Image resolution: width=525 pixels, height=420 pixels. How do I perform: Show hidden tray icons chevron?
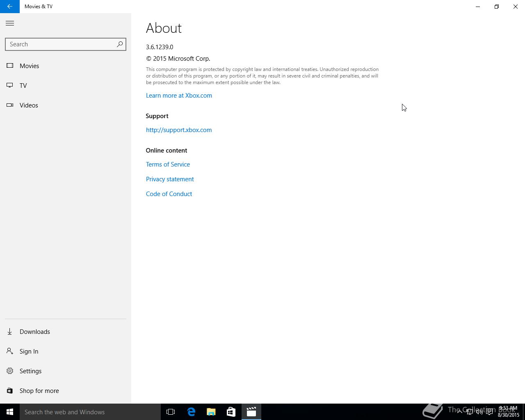pyautogui.click(x=459, y=412)
